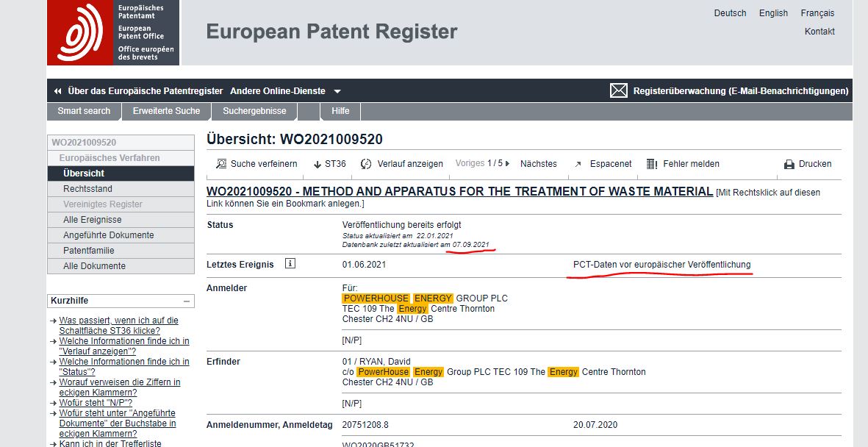Open the patent title WO2021009520 link
The image size is (868, 447).
[x=459, y=192]
